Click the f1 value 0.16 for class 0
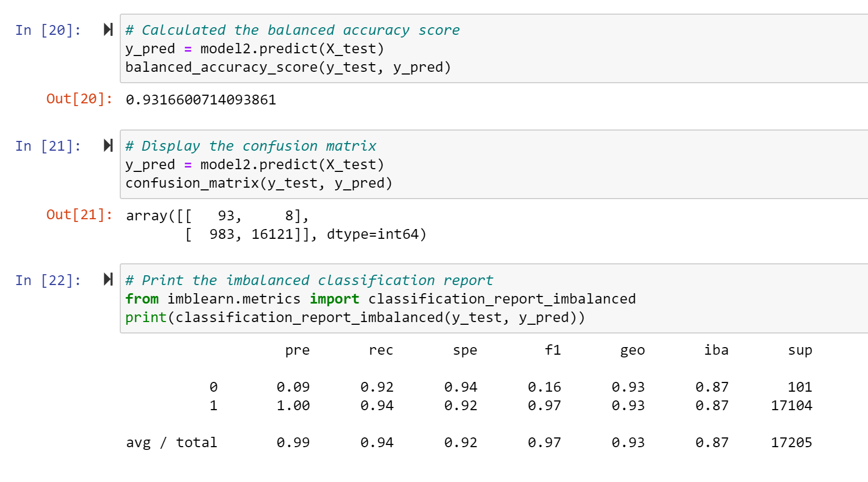This screenshot has height=482, width=868. pyautogui.click(x=544, y=387)
